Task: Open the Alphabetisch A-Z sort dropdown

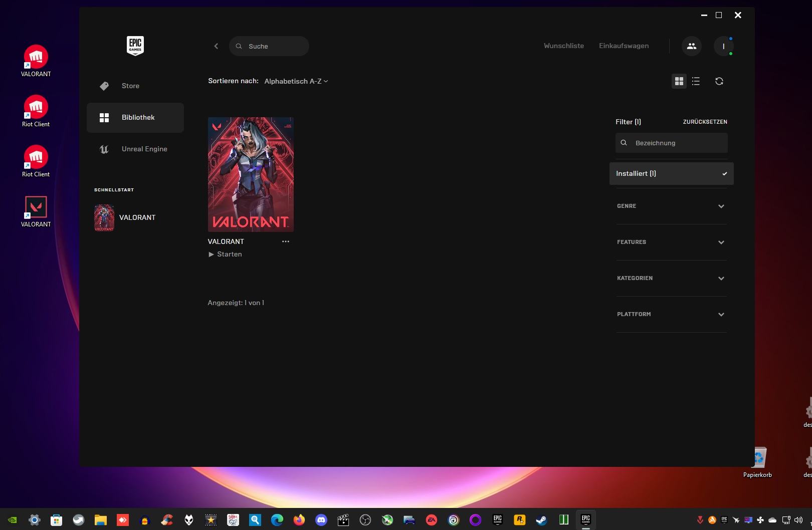Action: tap(296, 81)
